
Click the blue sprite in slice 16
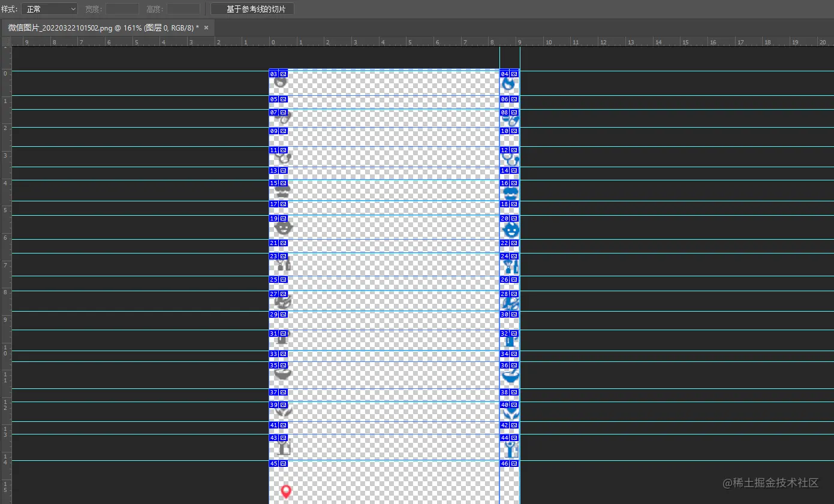(511, 193)
